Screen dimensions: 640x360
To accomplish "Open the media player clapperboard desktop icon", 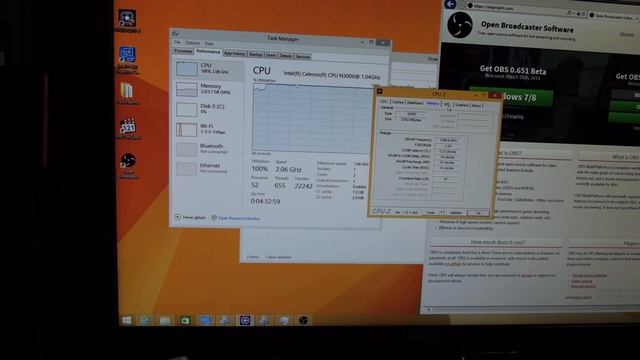I will 128,129.
